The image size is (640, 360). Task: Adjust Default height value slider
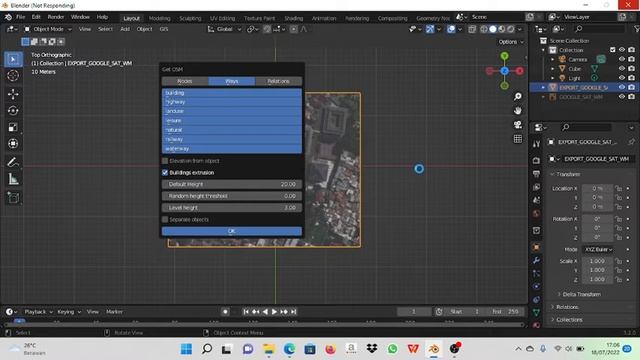232,184
